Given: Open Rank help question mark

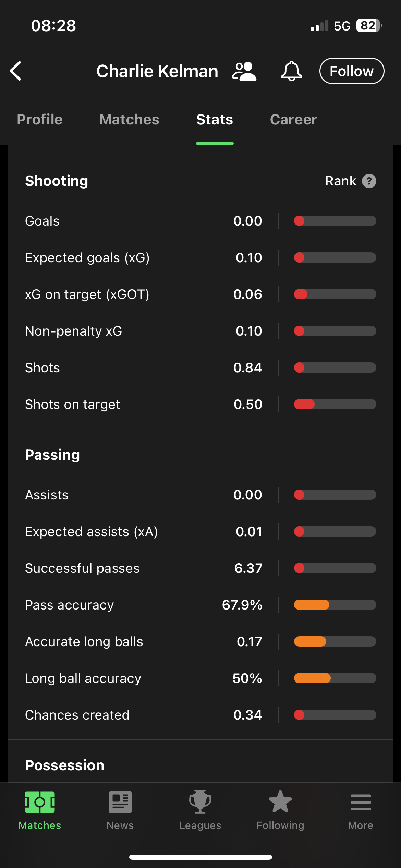Looking at the screenshot, I should tap(369, 181).
